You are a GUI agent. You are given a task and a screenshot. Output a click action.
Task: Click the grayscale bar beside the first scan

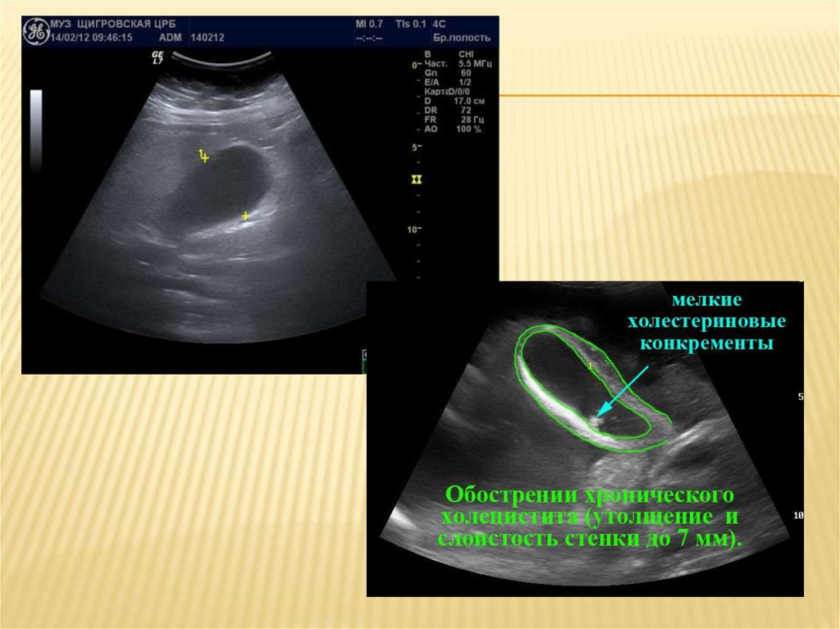coord(36,130)
